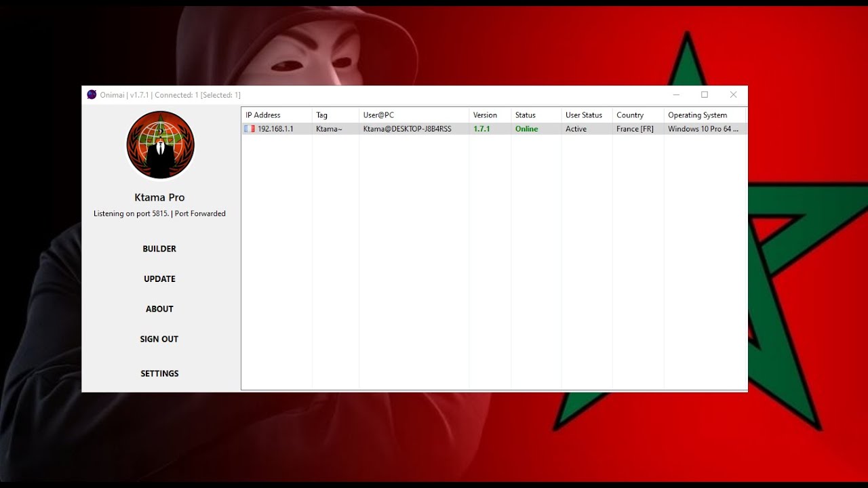Click the Onimai app icon in title bar
This screenshot has height=488, width=868.
click(92, 95)
